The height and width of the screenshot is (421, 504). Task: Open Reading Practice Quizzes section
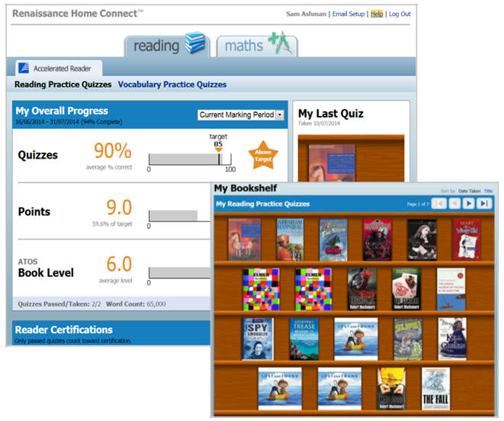[63, 84]
